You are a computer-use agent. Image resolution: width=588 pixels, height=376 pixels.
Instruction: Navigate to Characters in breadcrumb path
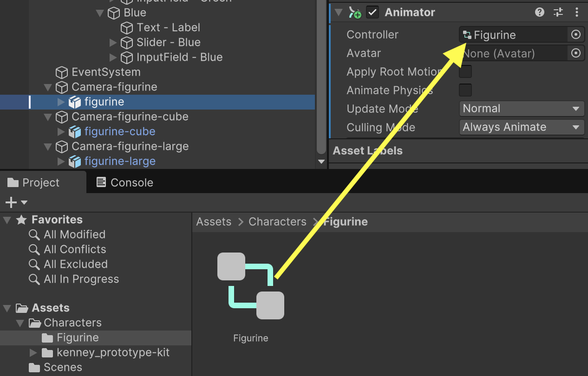pyautogui.click(x=277, y=222)
